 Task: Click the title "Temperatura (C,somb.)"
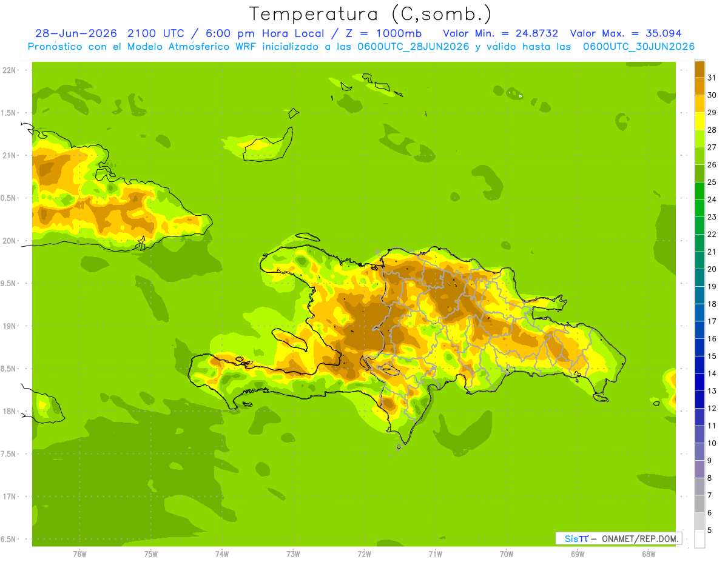(x=371, y=15)
